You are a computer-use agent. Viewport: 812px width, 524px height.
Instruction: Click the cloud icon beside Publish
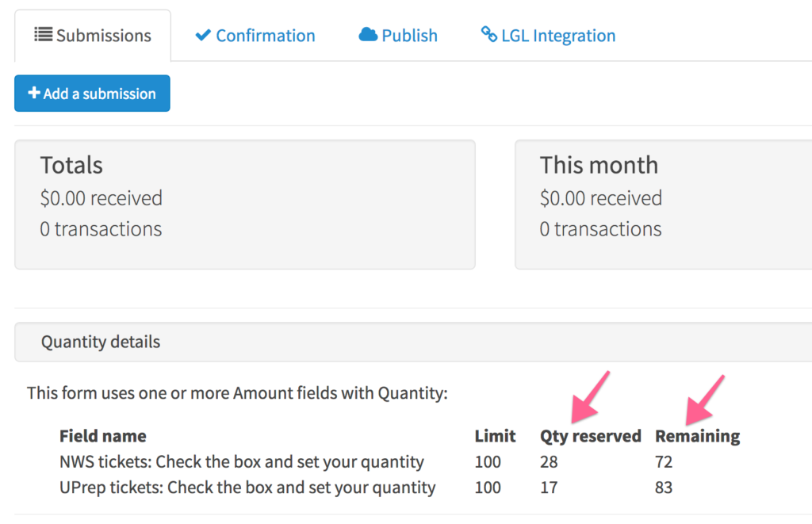click(368, 35)
